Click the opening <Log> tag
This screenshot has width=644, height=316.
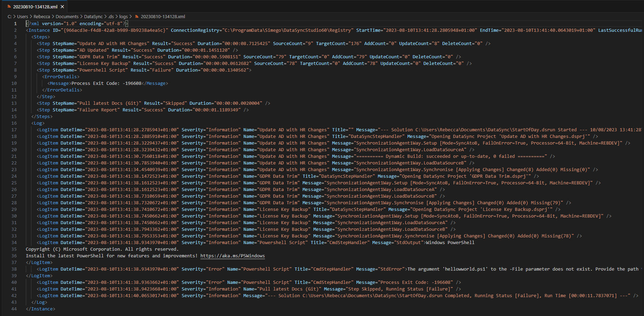coord(38,123)
